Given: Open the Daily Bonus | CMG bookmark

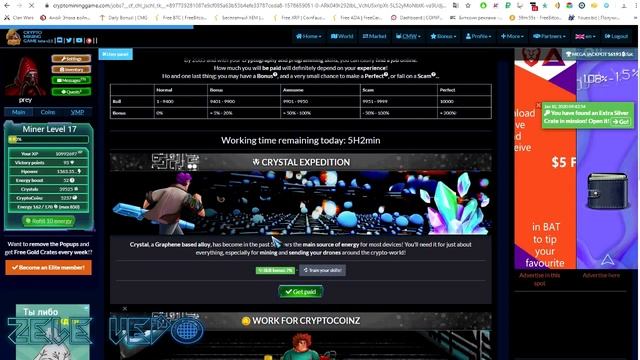Looking at the screenshot, I should point(123,18).
